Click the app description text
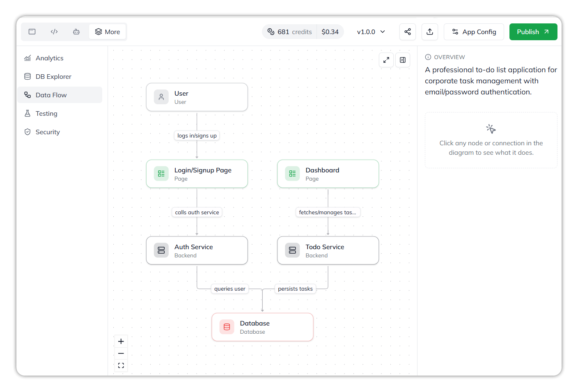Screen dimensions: 578x392 click(491, 81)
